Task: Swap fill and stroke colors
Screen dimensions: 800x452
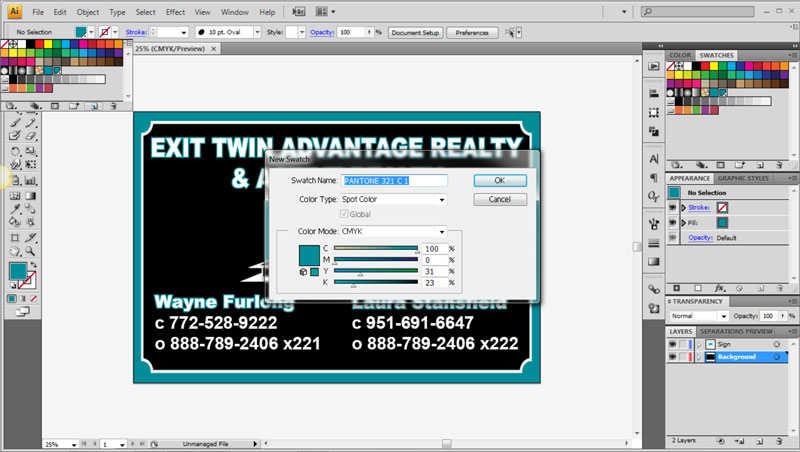Action: 34,264
